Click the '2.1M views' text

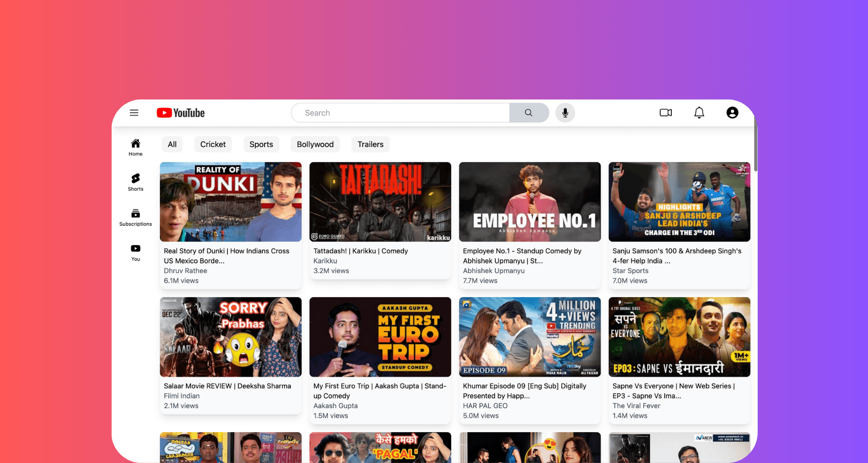tap(181, 406)
